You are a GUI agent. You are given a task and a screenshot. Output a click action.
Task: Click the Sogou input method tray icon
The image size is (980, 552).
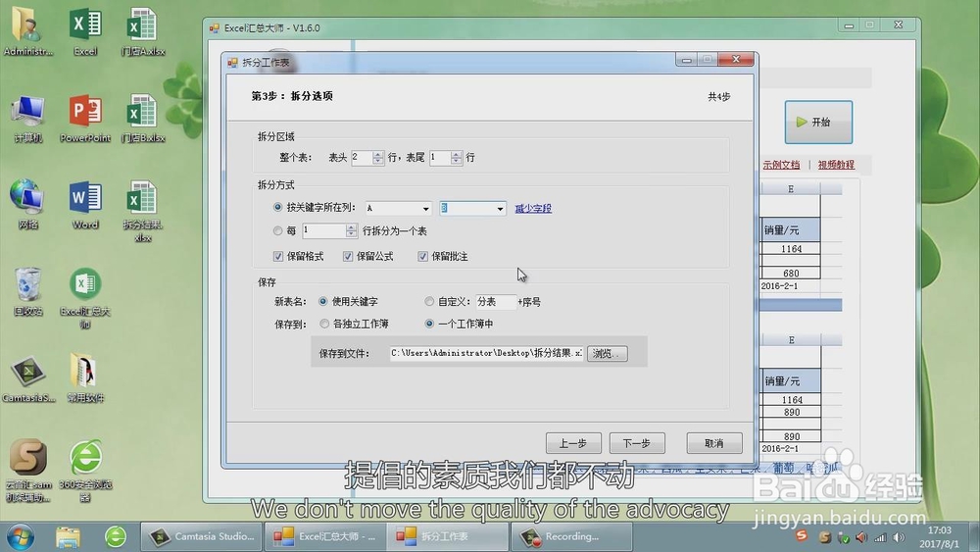point(802,535)
